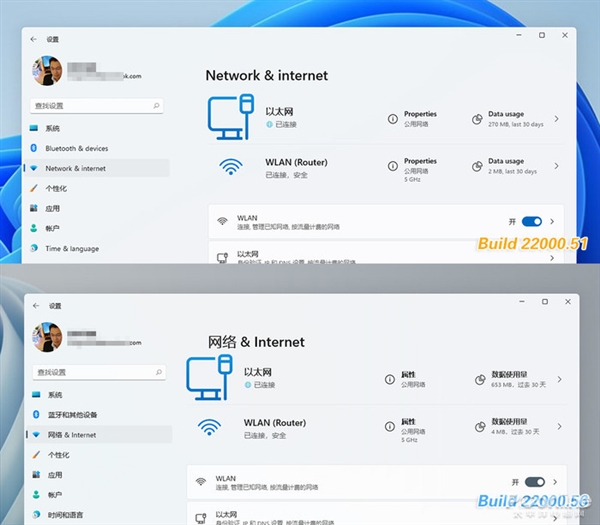Click WLAN 属性 info icon, lower window
The width and height of the screenshot is (600, 525).
click(x=390, y=426)
